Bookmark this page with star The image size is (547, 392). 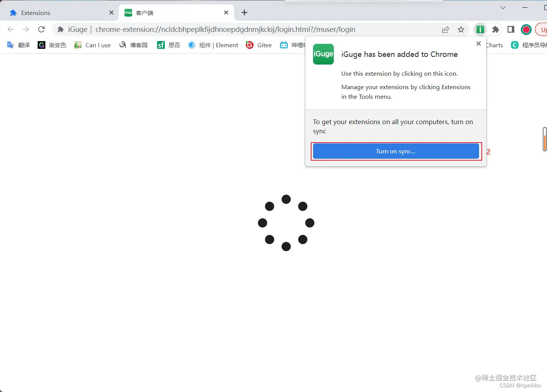point(461,30)
